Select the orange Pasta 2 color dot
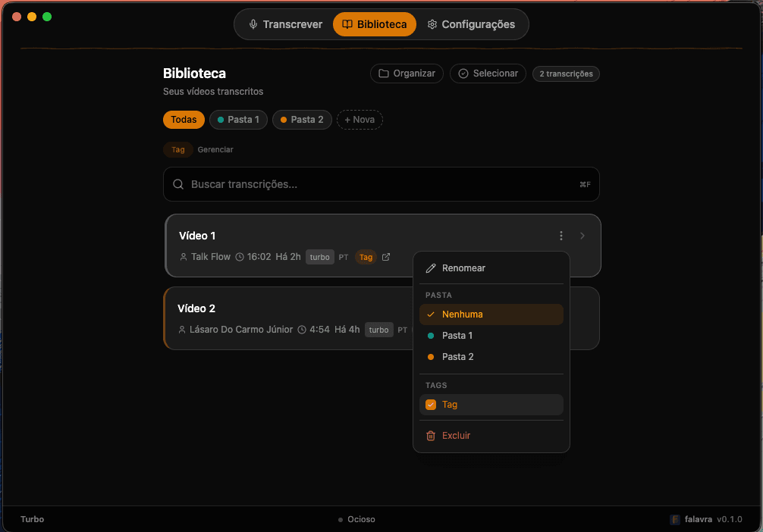The width and height of the screenshot is (763, 532). tap(432, 356)
